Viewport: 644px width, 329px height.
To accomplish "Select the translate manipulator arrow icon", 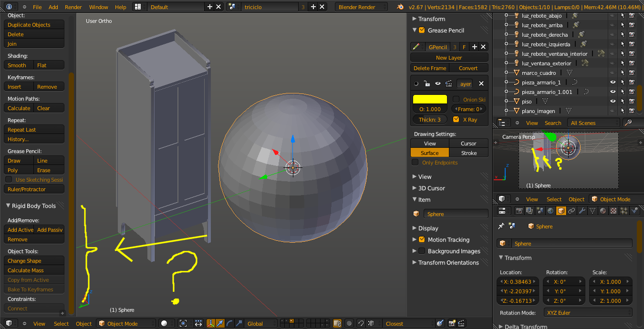I will pos(220,323).
